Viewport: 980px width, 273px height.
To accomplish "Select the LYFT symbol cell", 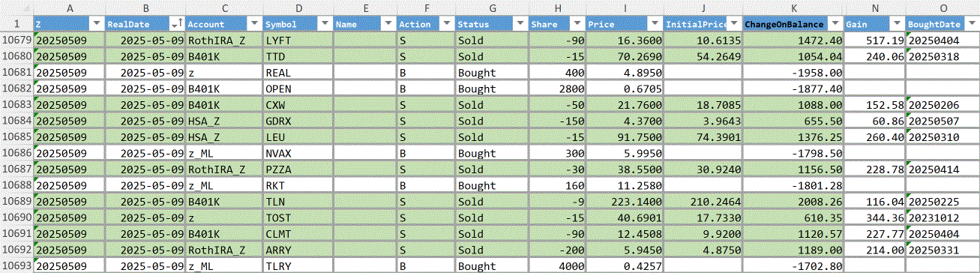I will pyautogui.click(x=298, y=40).
